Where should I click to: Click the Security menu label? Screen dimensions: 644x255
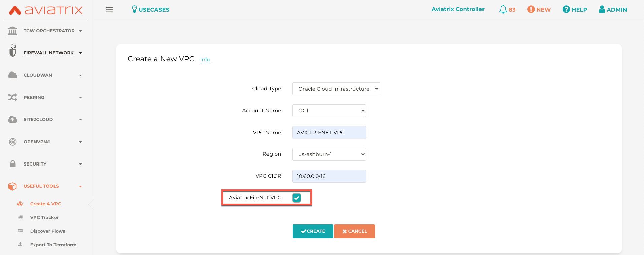tap(35, 164)
